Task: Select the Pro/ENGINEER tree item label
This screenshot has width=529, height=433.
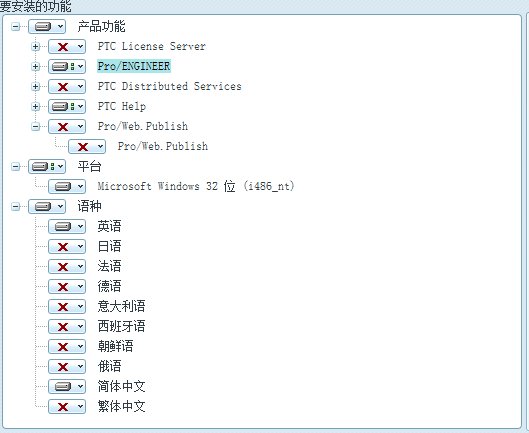Action: click(134, 66)
